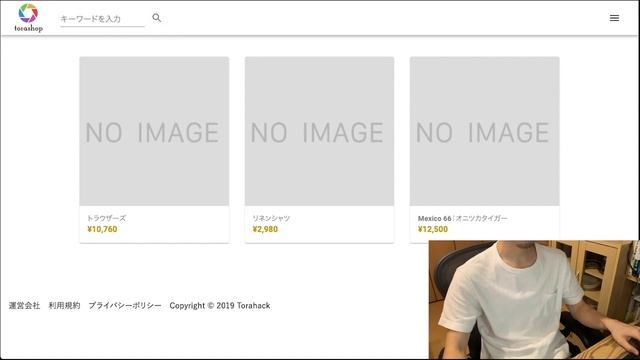Open the トラウザーズ product image
The image size is (640, 360).
(154, 131)
